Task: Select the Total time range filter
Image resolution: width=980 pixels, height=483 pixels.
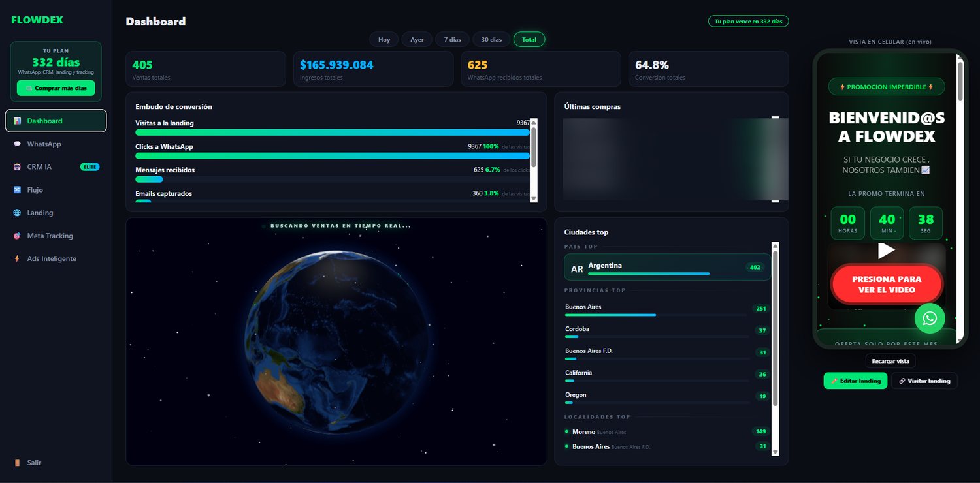Action: click(x=529, y=39)
